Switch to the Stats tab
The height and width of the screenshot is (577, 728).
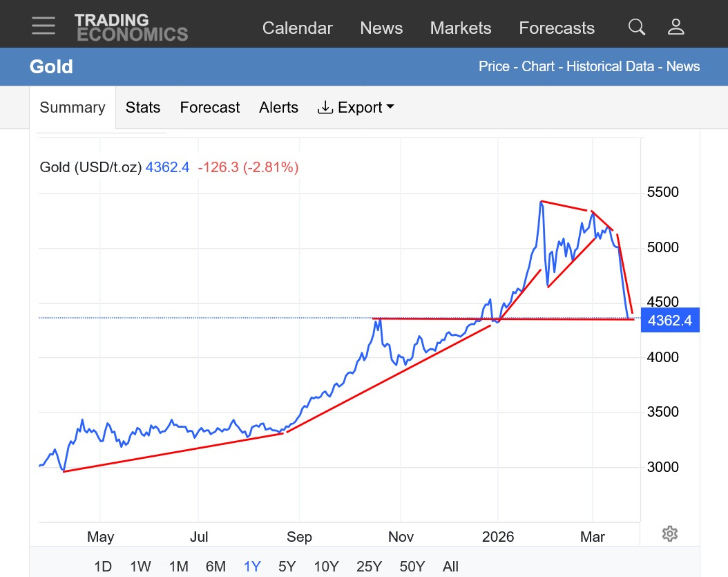coord(143,108)
